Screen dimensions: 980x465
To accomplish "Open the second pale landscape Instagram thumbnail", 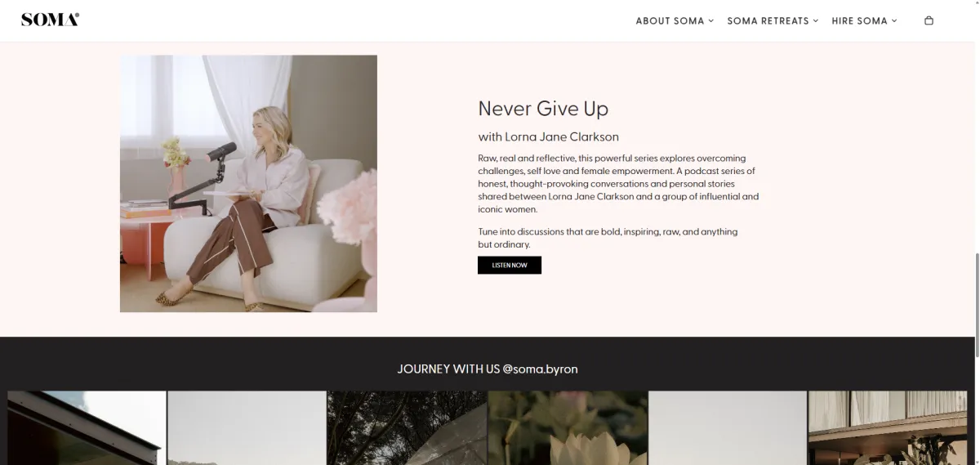I will click(x=247, y=427).
